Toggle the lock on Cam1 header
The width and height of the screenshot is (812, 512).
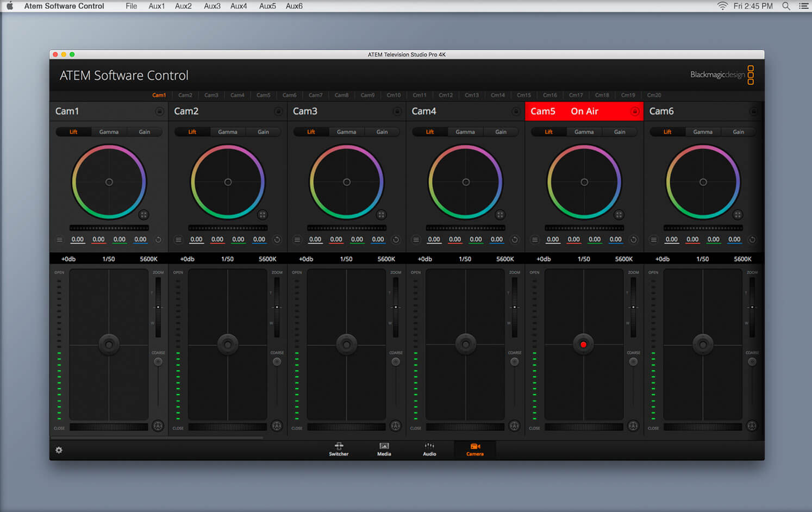[159, 111]
